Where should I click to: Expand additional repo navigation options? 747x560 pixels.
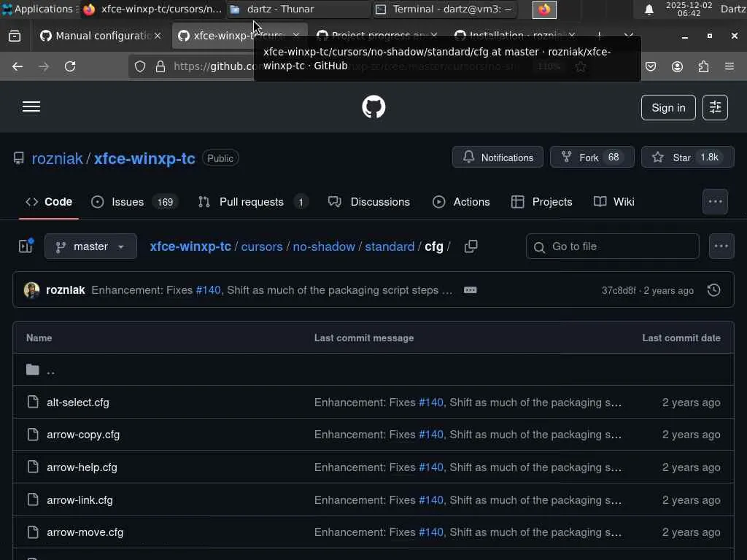click(x=715, y=202)
